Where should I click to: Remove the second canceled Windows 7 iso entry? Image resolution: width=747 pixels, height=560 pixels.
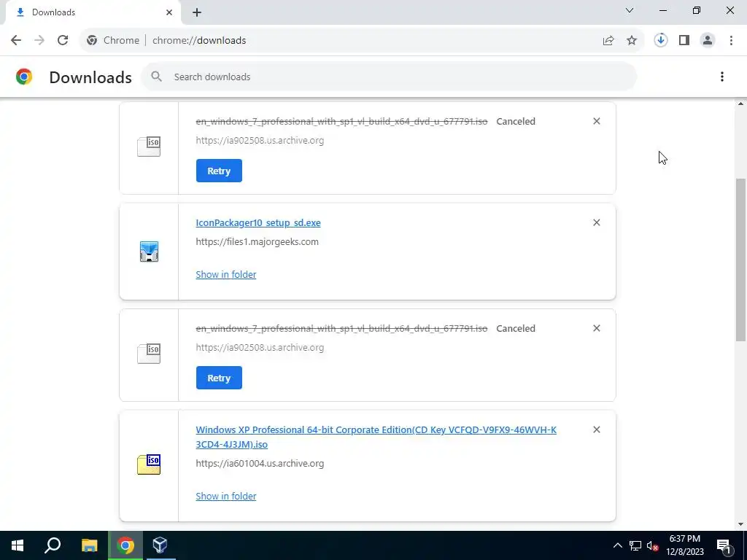point(597,328)
